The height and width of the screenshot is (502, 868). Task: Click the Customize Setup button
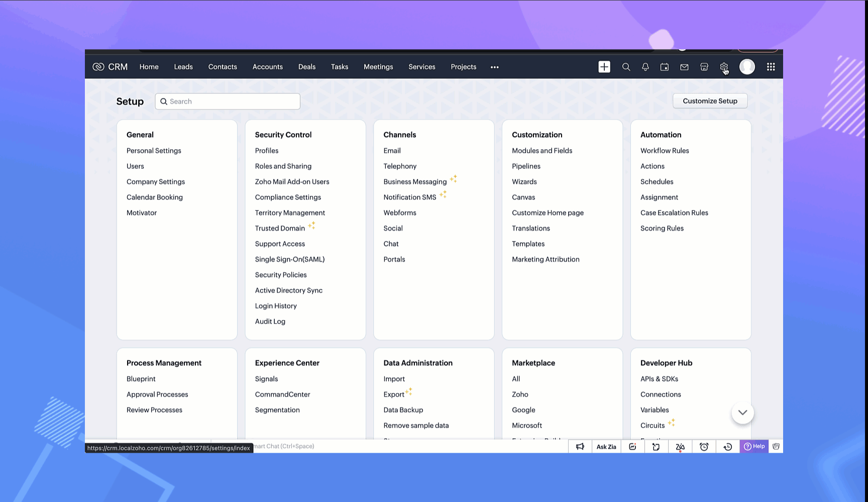pyautogui.click(x=710, y=101)
